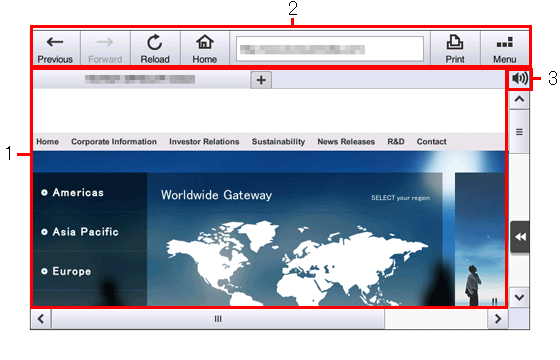Open Corporate Information menu item
Image resolution: width=560 pixels, height=360 pixels.
coord(114,142)
